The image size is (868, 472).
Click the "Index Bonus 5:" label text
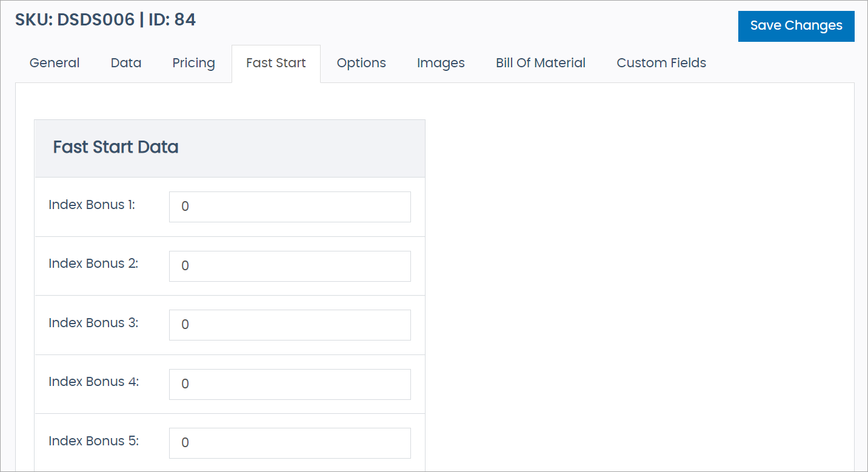pos(93,441)
